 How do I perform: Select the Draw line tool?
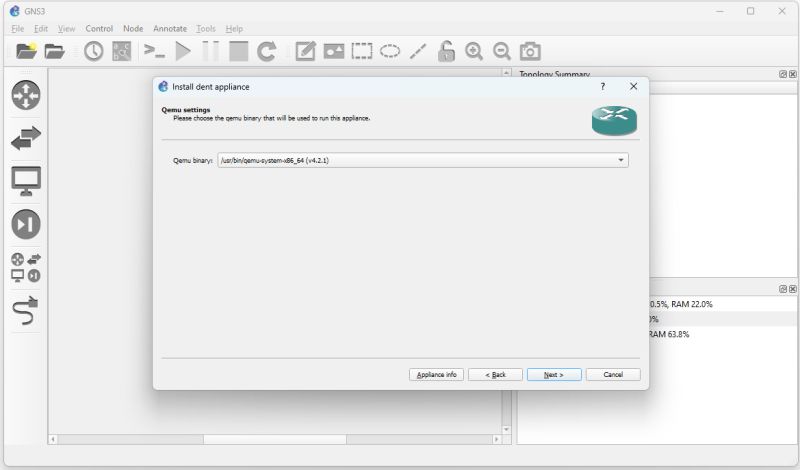click(418, 51)
